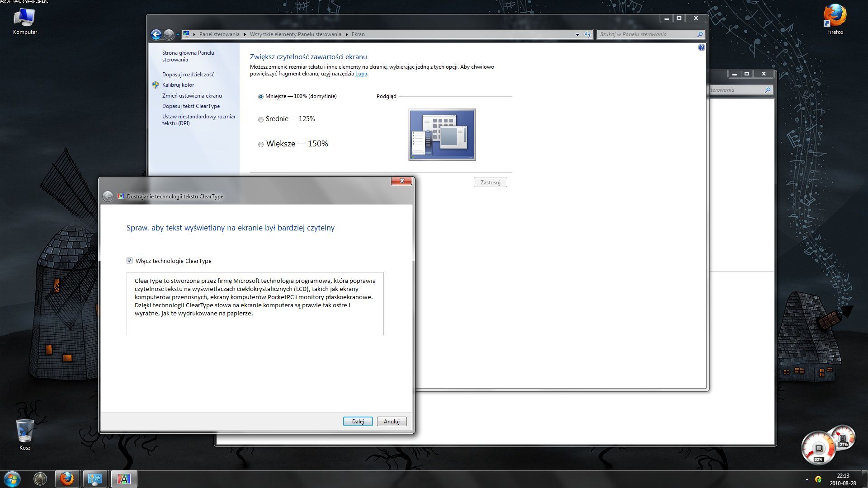Select Średnie — 125% option

287,119
